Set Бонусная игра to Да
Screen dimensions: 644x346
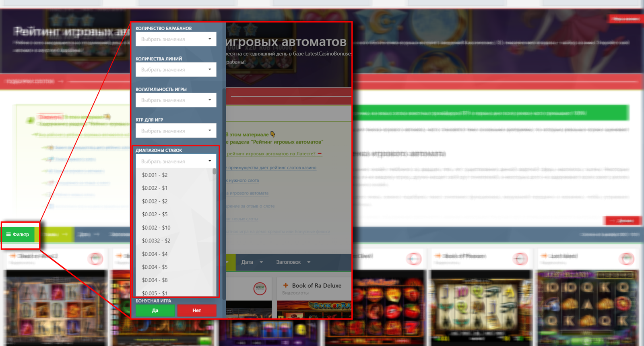coord(155,311)
